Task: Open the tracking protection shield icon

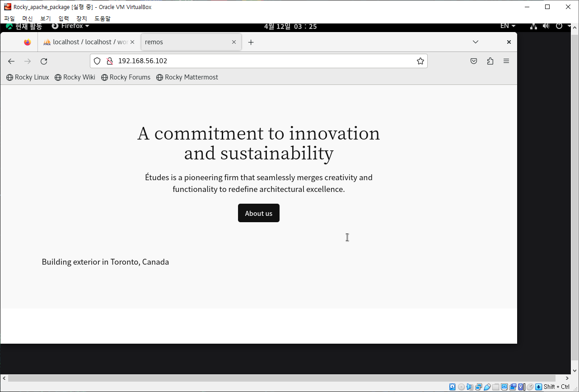Action: (97, 61)
